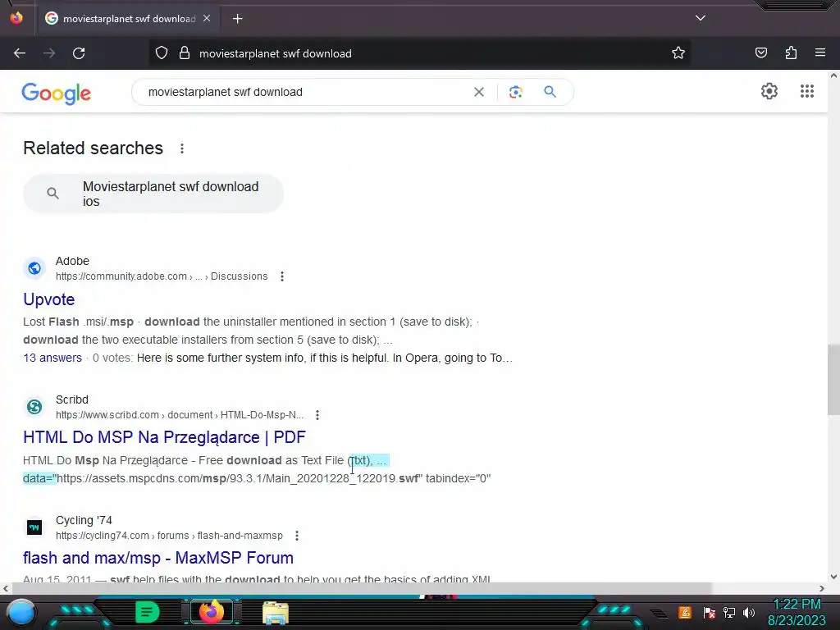This screenshot has height=630, width=840.
Task: Click the community.adobe.com URL breadcrumb
Action: click(x=162, y=276)
